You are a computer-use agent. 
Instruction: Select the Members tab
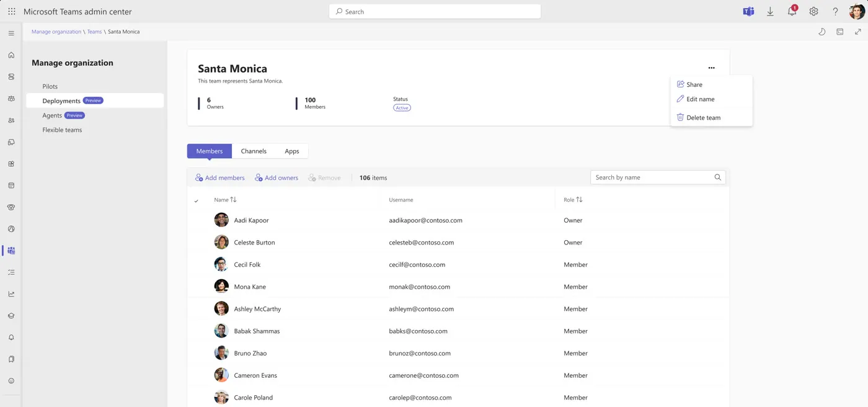coord(210,151)
